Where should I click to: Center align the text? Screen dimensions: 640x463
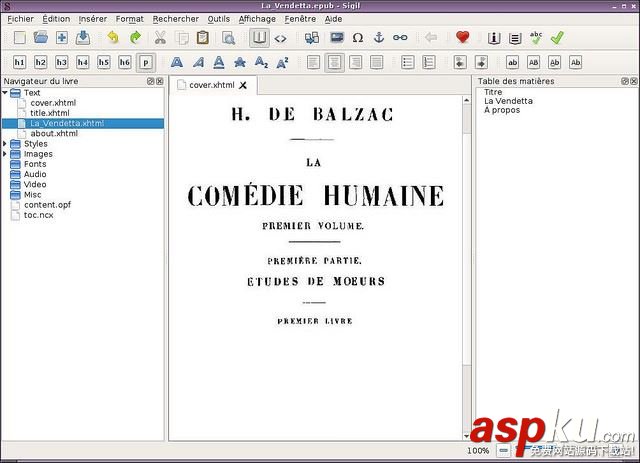click(x=335, y=62)
